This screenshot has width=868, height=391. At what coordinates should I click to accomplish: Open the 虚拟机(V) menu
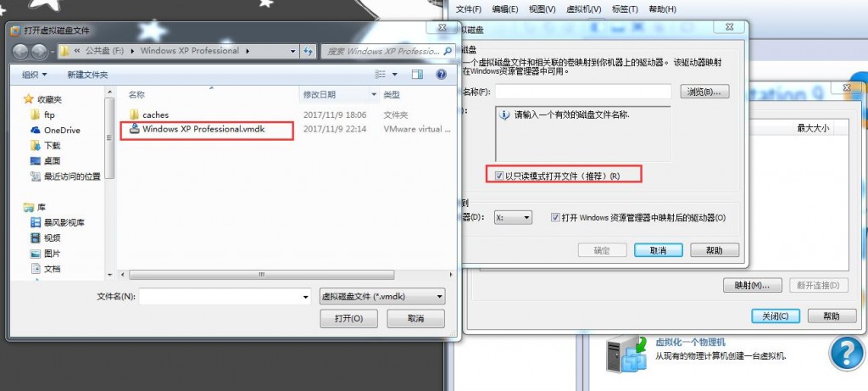pos(583,9)
